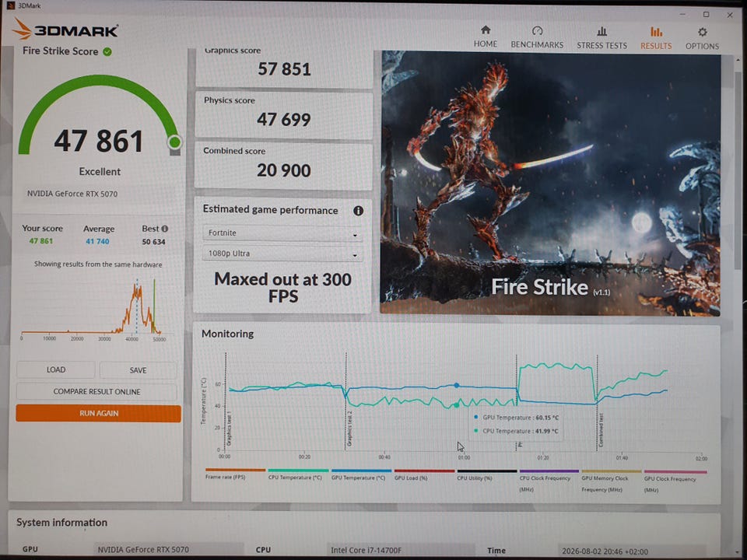The image size is (747, 560).
Task: Open the OPTIONS tab label
Action: coord(702,46)
